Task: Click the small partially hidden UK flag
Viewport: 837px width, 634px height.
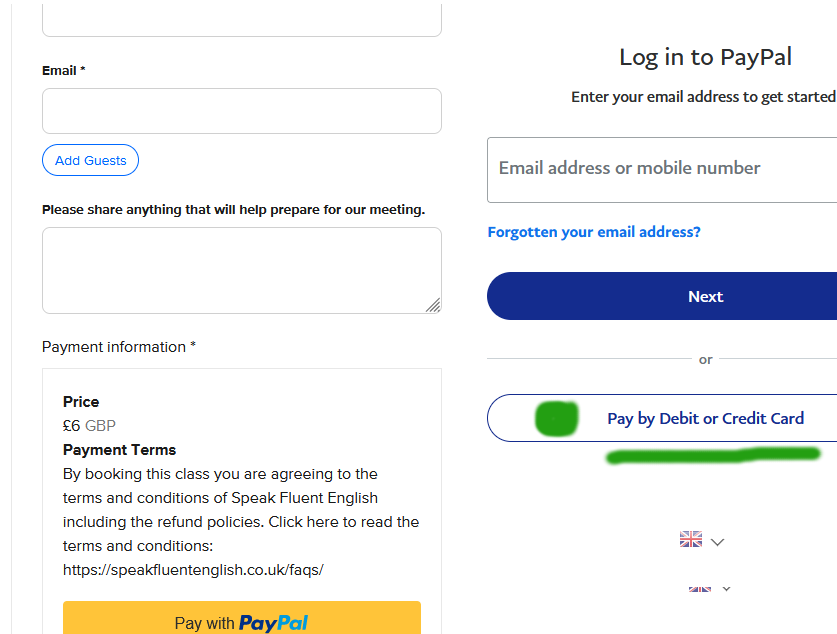Action: pyautogui.click(x=700, y=589)
